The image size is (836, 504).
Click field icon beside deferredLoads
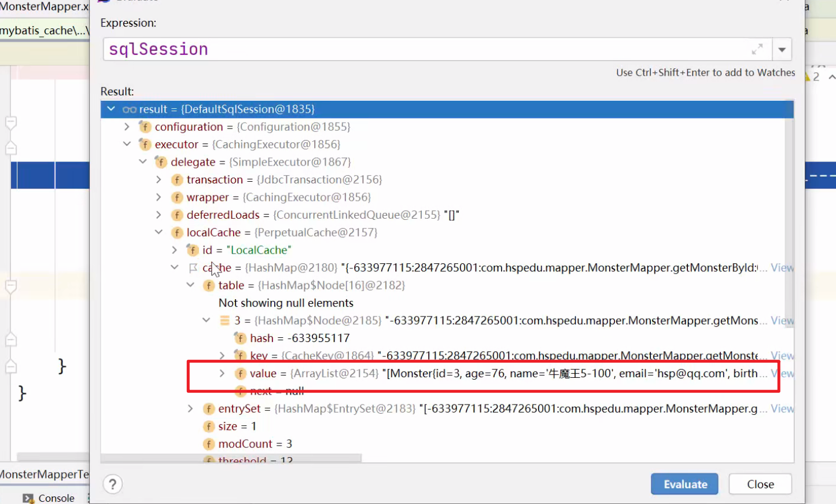177,215
